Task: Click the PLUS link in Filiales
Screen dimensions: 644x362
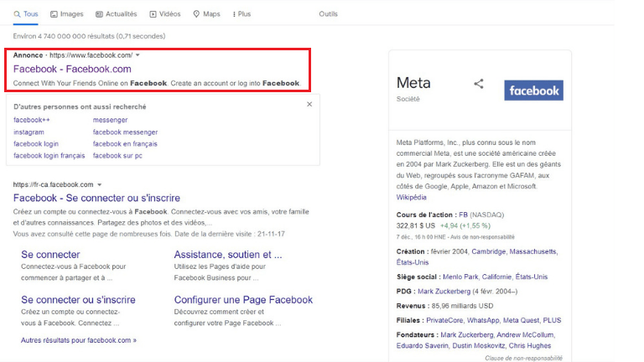Action: [552, 320]
